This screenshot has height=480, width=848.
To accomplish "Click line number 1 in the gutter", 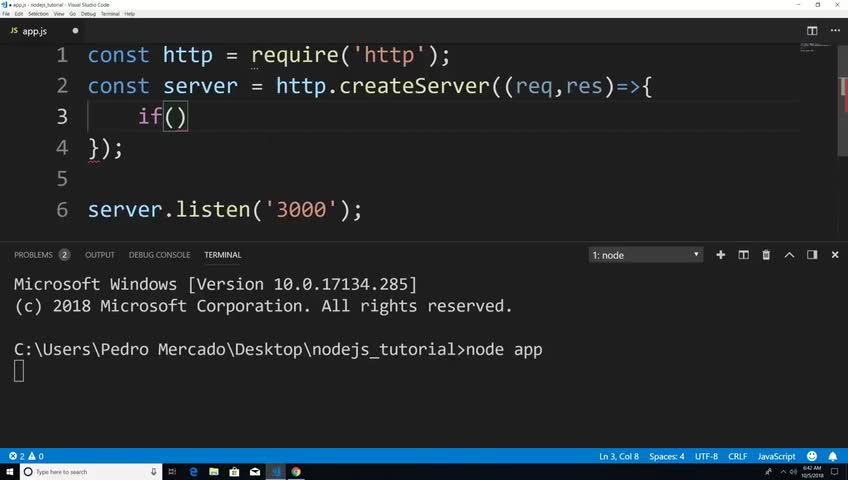I will click(x=62, y=55).
